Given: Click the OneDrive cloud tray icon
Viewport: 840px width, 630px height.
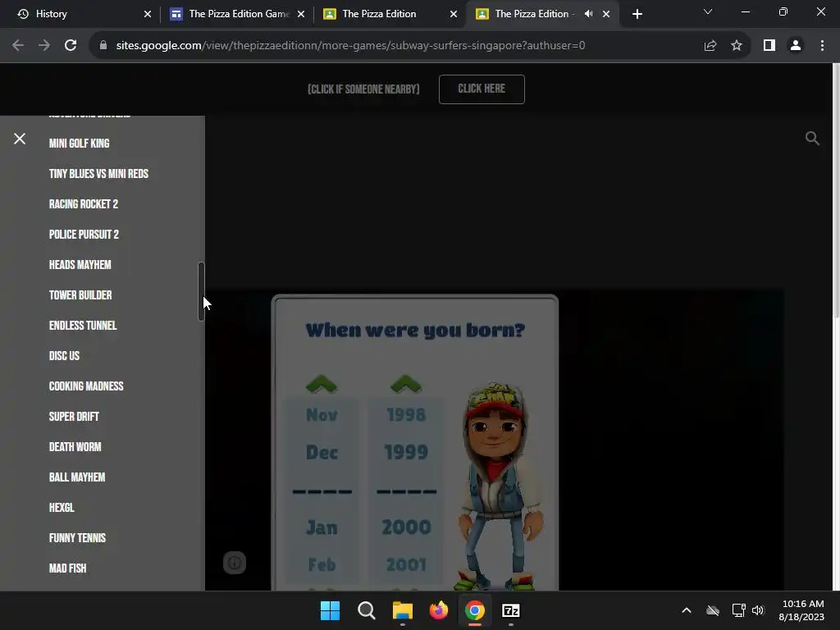Looking at the screenshot, I should click(713, 610).
